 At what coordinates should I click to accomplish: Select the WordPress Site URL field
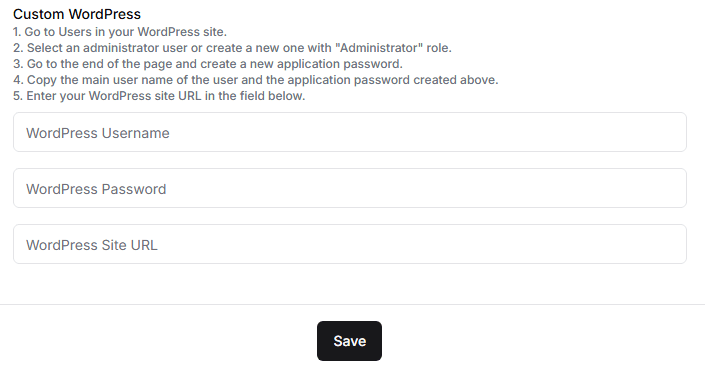350,244
